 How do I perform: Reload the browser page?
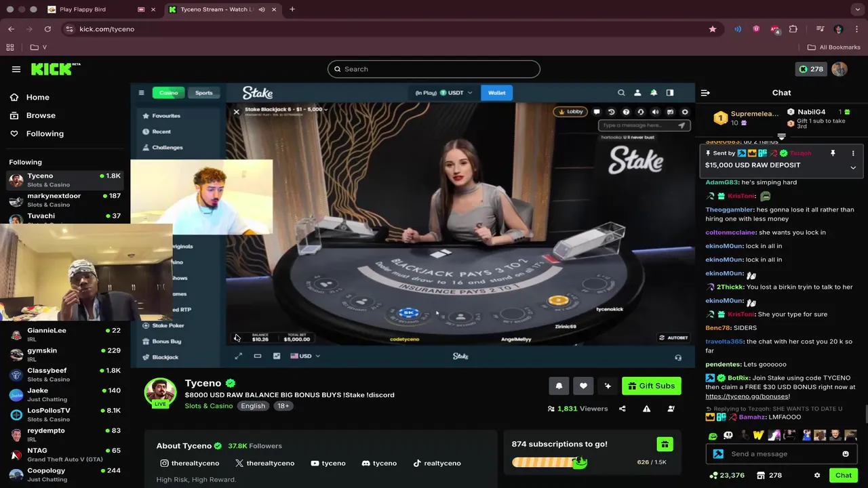click(47, 29)
